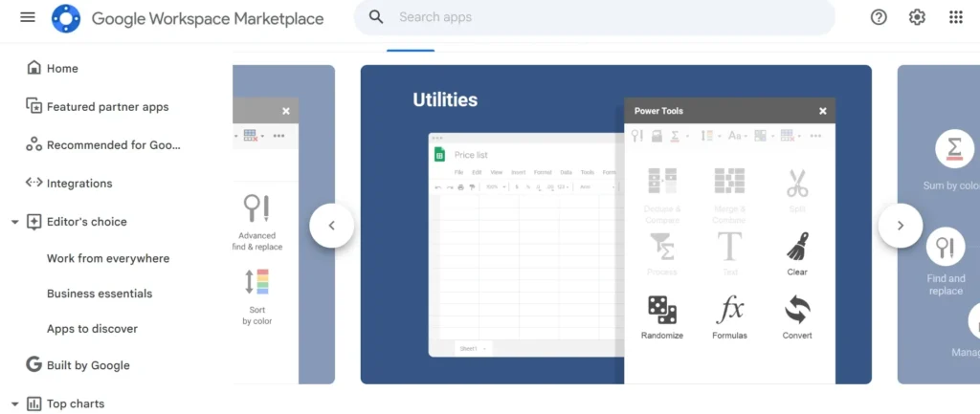Select Apps to discover
The width and height of the screenshot is (980, 414).
tap(92, 329)
